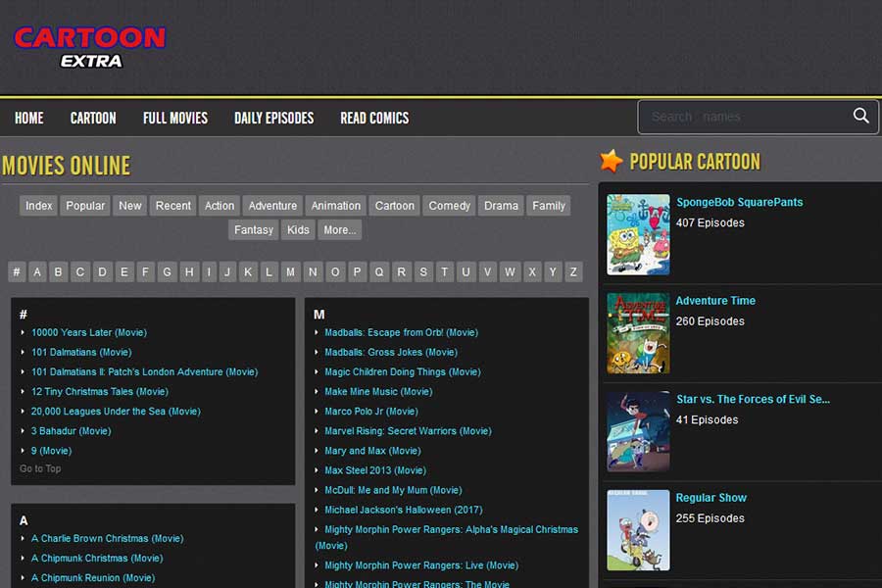Filter by Animation genre
Image resolution: width=882 pixels, height=588 pixels.
pyautogui.click(x=336, y=206)
